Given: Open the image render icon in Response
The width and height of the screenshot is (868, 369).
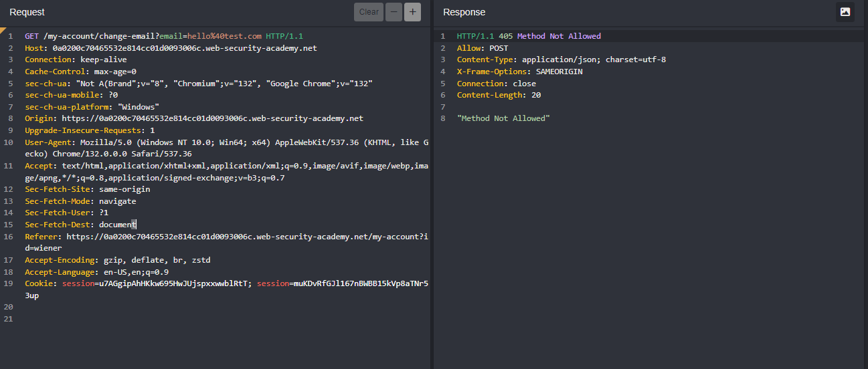Looking at the screenshot, I should [845, 12].
